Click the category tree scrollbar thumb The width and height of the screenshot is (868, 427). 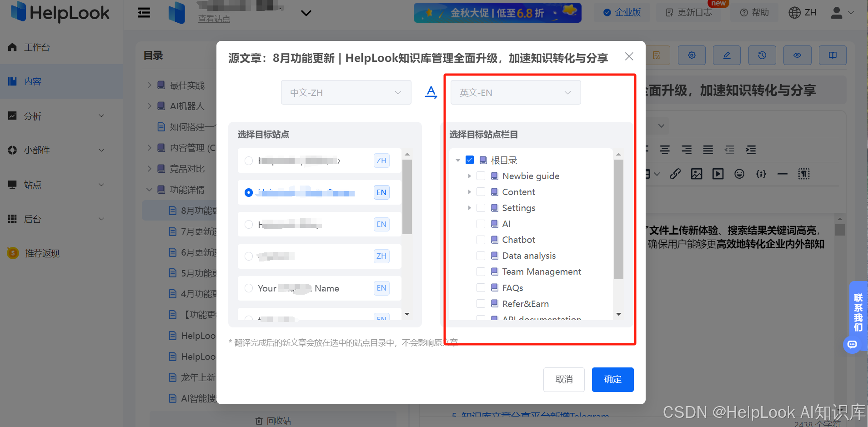click(618, 219)
